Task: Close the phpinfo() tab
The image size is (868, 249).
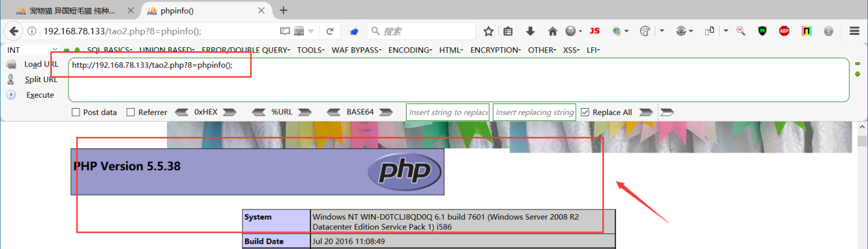Action: pyautogui.click(x=261, y=10)
